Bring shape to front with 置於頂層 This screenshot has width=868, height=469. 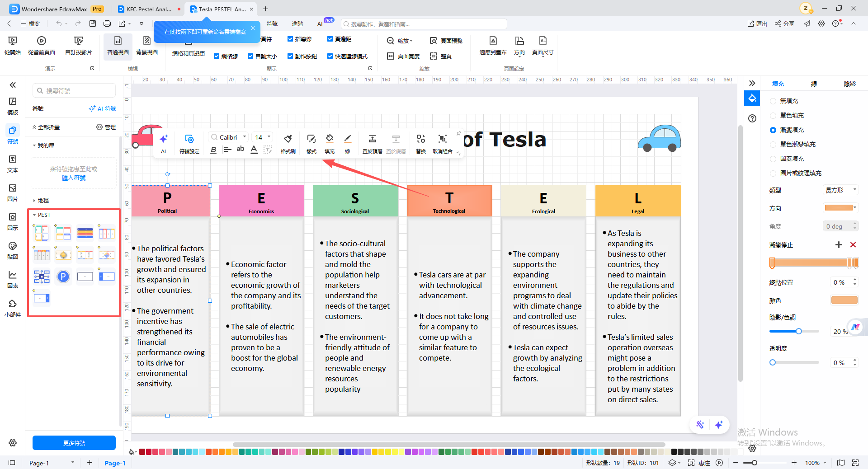372,144
